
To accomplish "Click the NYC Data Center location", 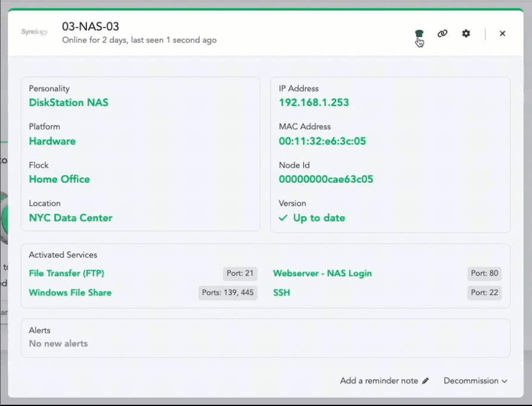I will point(70,218).
